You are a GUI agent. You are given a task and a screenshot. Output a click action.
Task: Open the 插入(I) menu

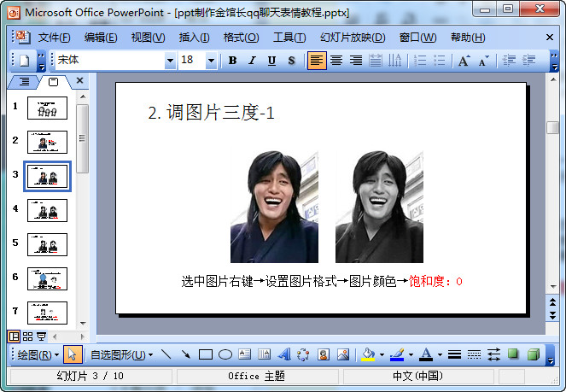point(194,38)
